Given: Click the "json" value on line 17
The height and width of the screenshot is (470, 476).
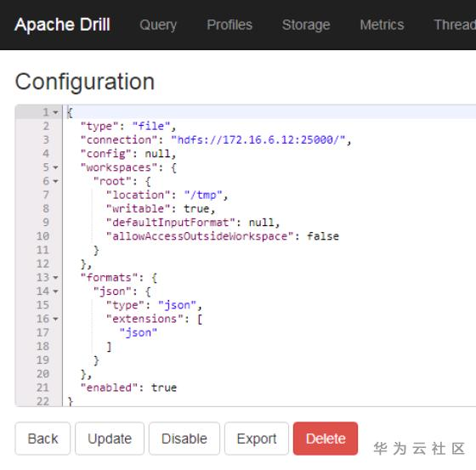Looking at the screenshot, I should [x=139, y=333].
